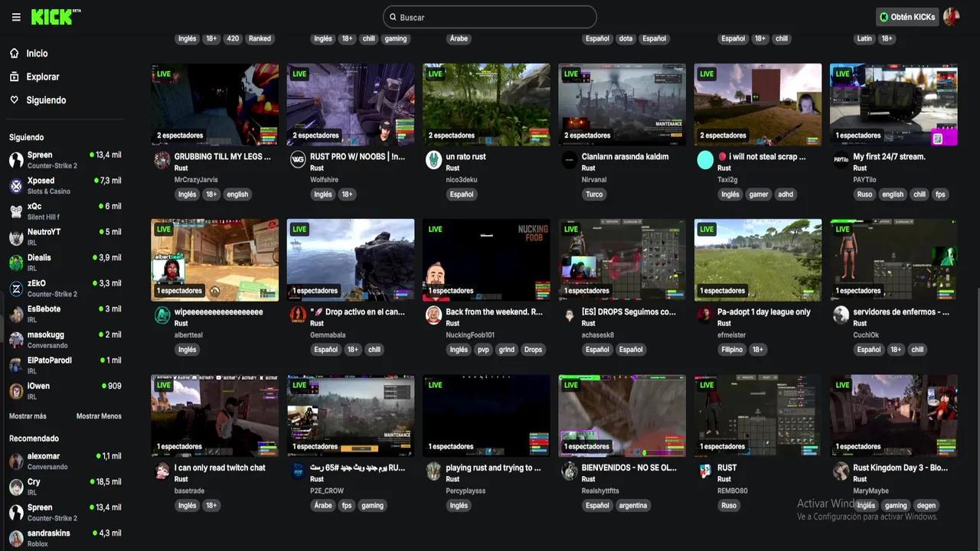Open un rato rust stream thumbnail

click(486, 105)
